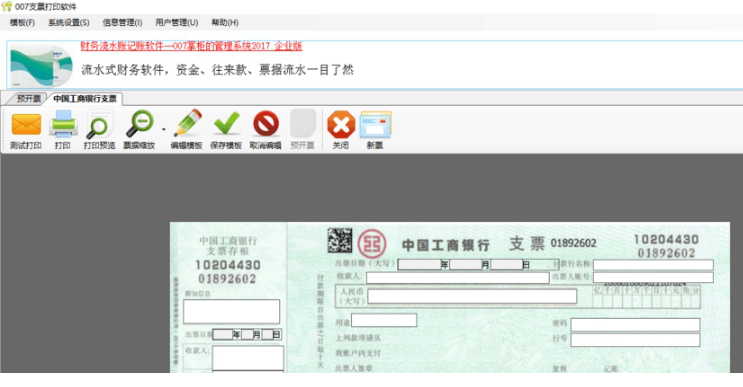Viewport: 743px width, 387px height.
Task: Click the stub 出票日期 day field
Action: click(x=268, y=334)
